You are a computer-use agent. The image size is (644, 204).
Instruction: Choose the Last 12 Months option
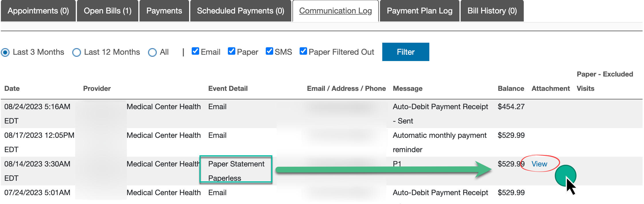[77, 52]
